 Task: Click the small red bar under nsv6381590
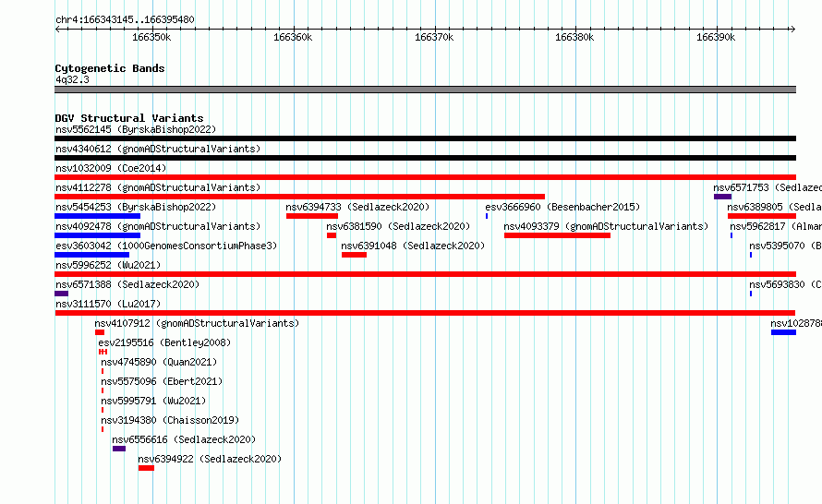click(332, 235)
